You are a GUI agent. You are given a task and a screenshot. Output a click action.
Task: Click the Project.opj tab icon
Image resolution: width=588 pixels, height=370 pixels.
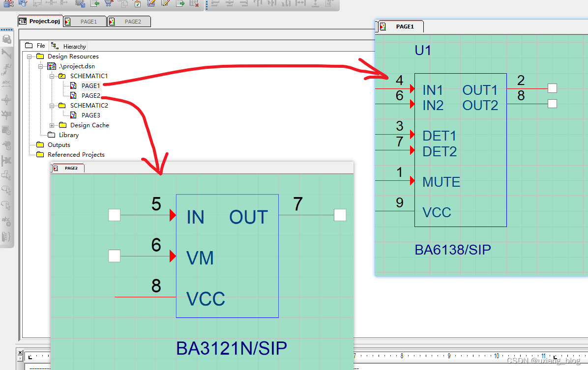[23, 21]
